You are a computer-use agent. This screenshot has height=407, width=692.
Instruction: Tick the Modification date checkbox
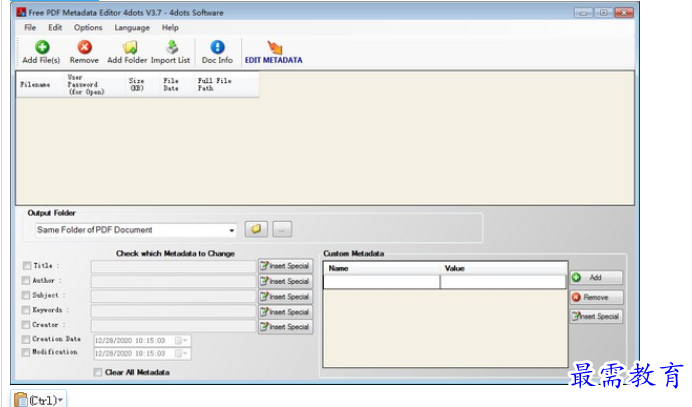click(x=26, y=352)
